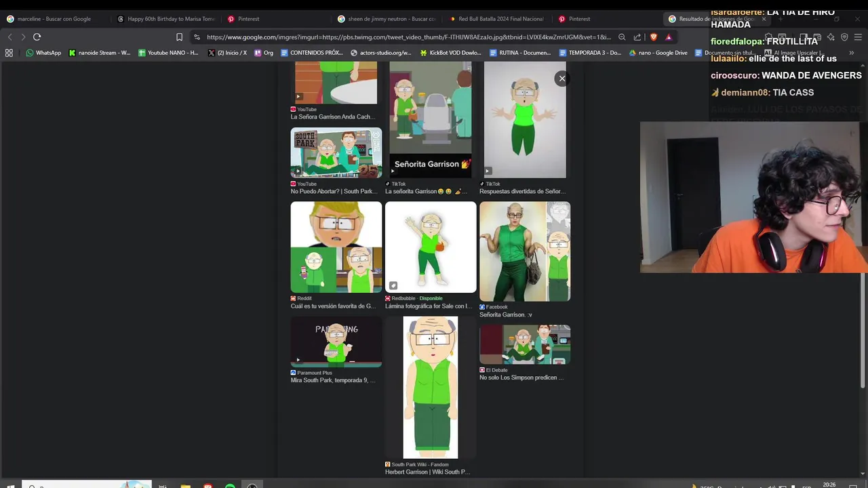This screenshot has width=868, height=488.
Task: View site information next to the URL
Action: tap(197, 37)
